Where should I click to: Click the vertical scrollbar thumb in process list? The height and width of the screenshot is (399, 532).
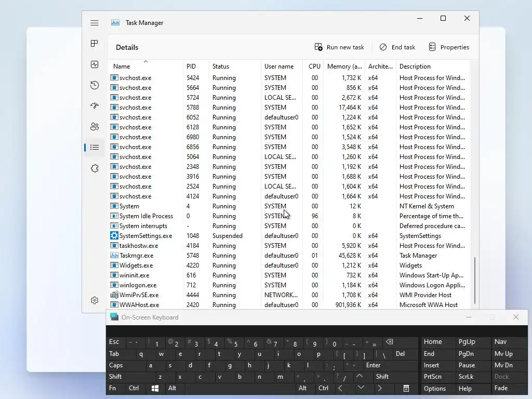pos(475,280)
